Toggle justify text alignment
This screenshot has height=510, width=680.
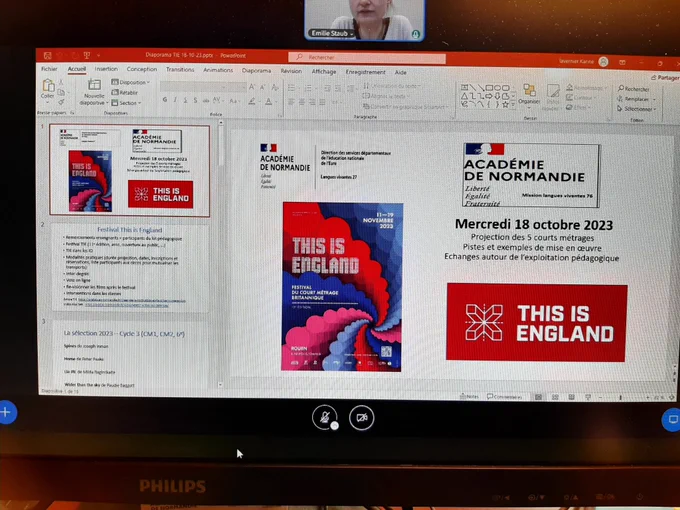(x=322, y=102)
